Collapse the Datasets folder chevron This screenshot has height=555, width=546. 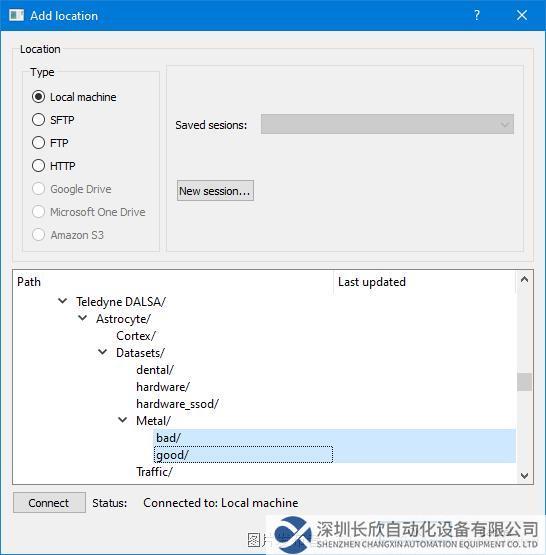(x=103, y=352)
